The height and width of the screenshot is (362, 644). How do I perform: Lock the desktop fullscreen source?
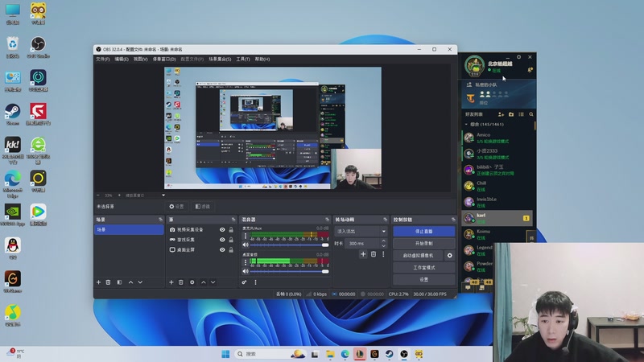(231, 249)
